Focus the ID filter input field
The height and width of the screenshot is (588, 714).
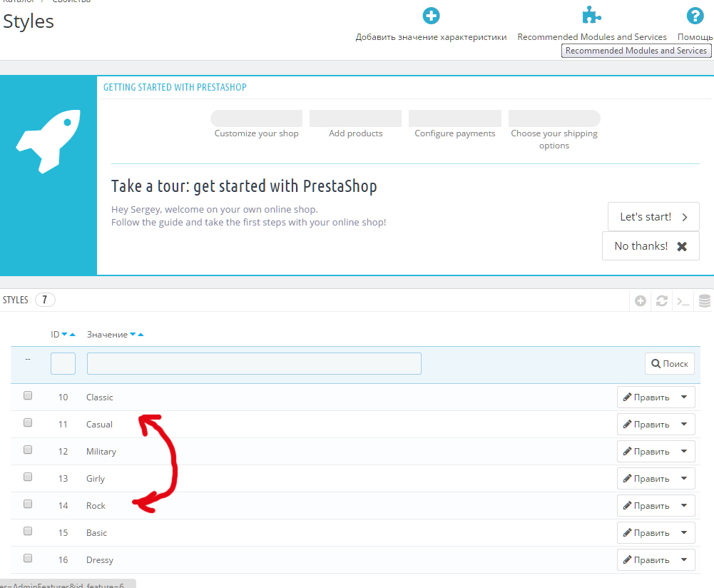coord(63,363)
